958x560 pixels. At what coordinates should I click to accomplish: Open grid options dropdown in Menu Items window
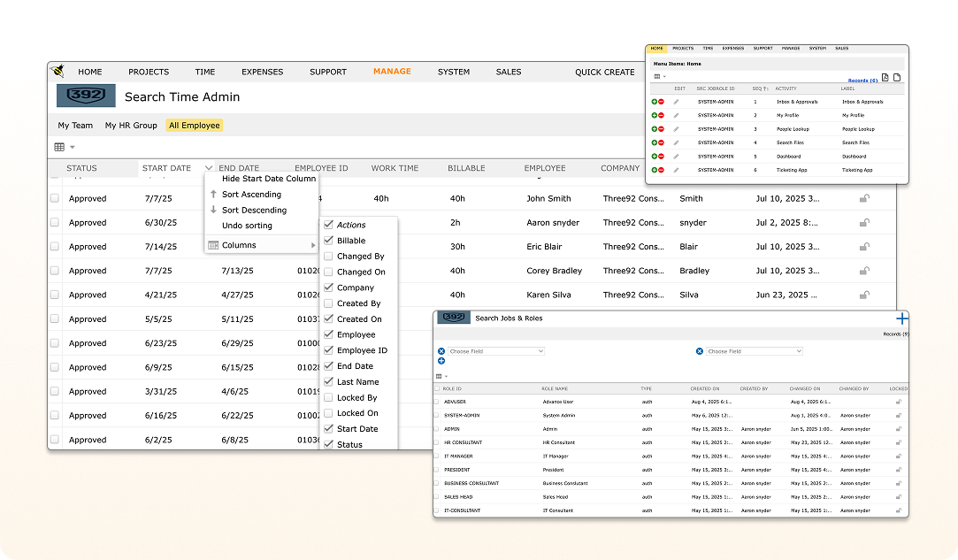[660, 77]
